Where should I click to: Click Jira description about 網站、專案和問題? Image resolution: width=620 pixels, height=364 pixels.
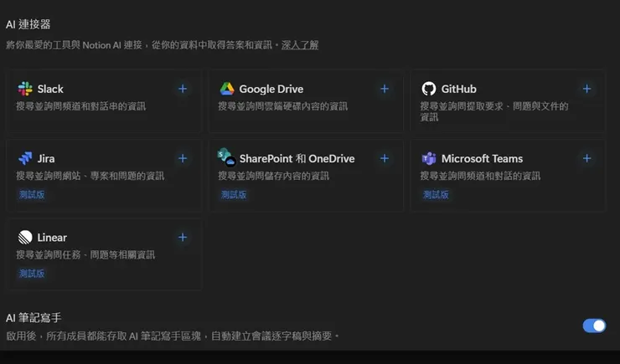(x=90, y=176)
